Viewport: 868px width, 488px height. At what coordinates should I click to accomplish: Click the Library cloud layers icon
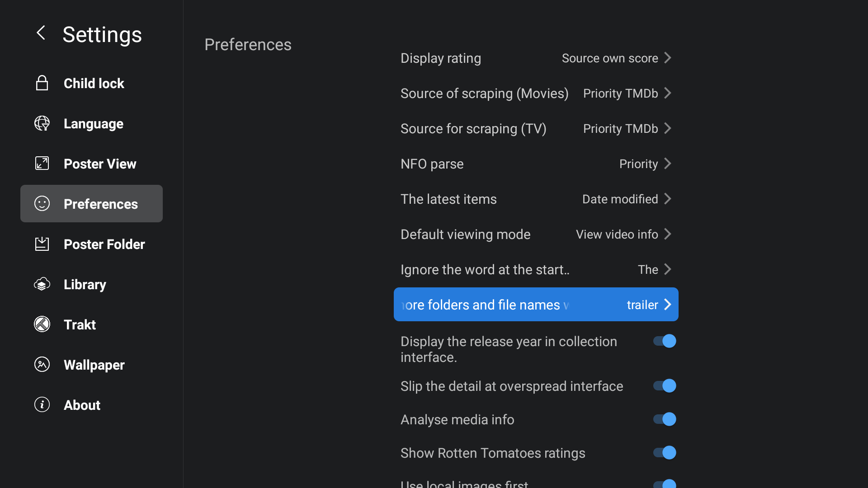coord(42,284)
